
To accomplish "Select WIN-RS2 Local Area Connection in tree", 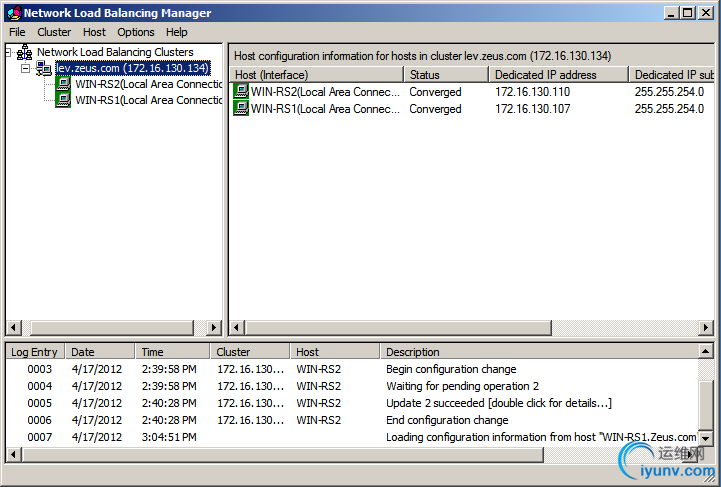I will [148, 84].
